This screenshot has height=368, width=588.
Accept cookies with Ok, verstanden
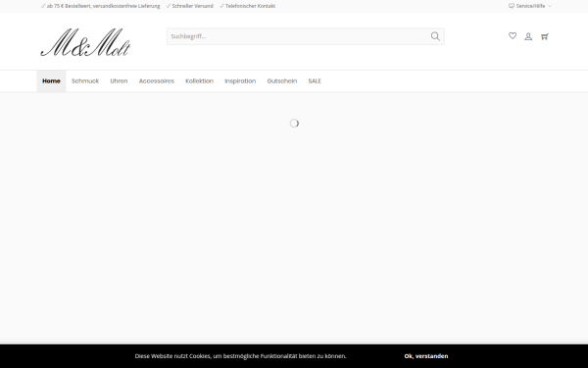(426, 356)
